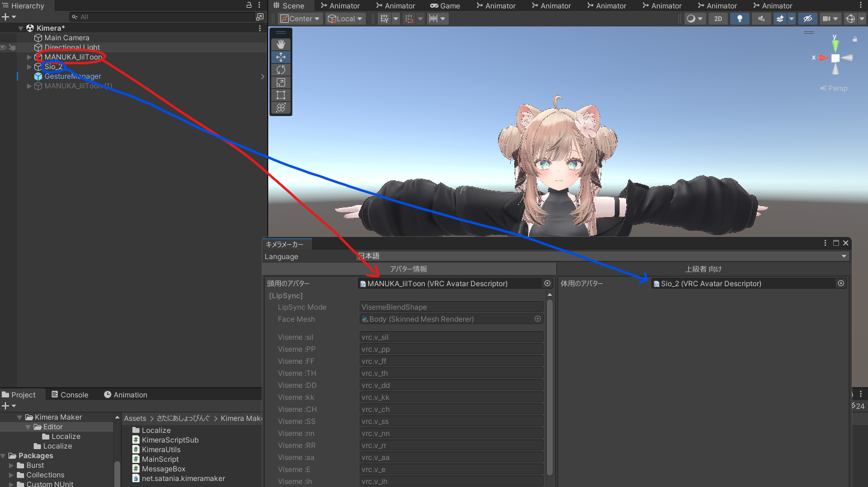Select the Rotate tool in Scene view
This screenshot has height=487, width=868.
(x=280, y=70)
